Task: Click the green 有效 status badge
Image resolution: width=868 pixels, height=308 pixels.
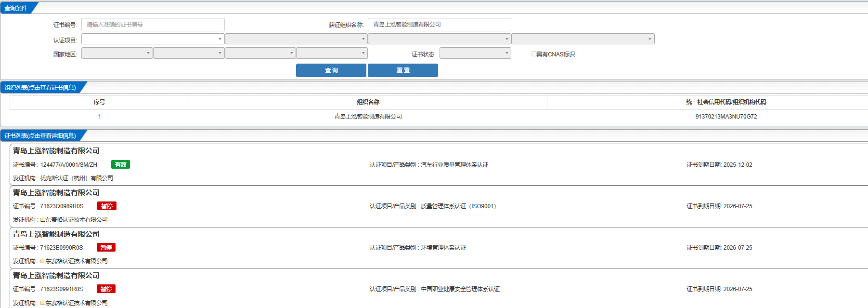Action: pyautogui.click(x=120, y=165)
